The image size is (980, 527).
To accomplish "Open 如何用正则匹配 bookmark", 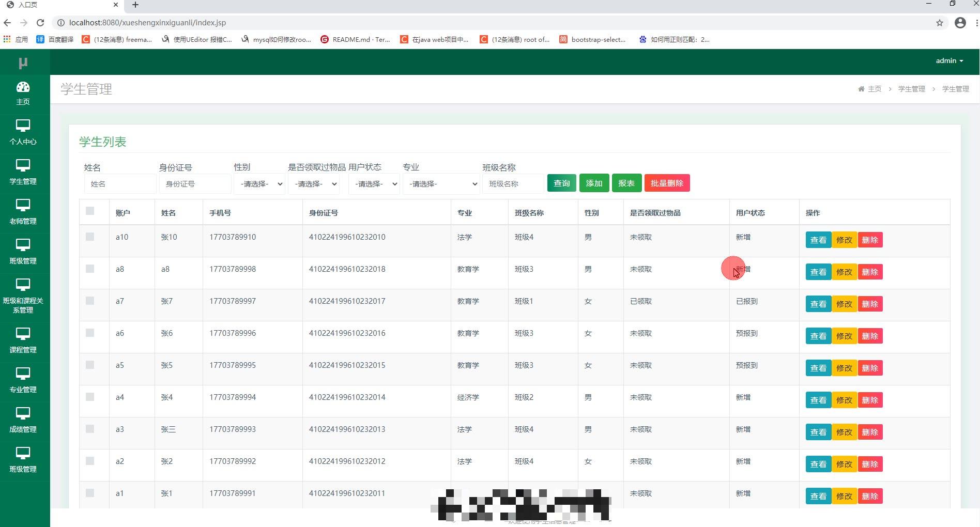I will click(x=674, y=39).
